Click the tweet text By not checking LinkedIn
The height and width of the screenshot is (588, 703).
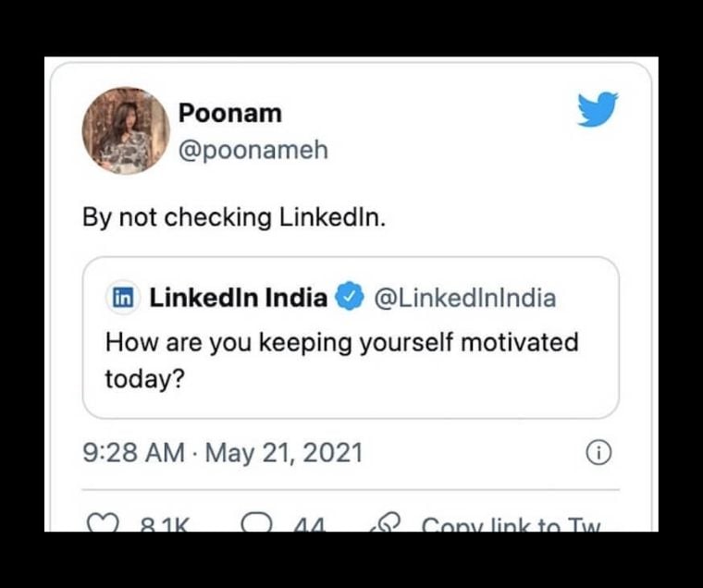coord(234,218)
